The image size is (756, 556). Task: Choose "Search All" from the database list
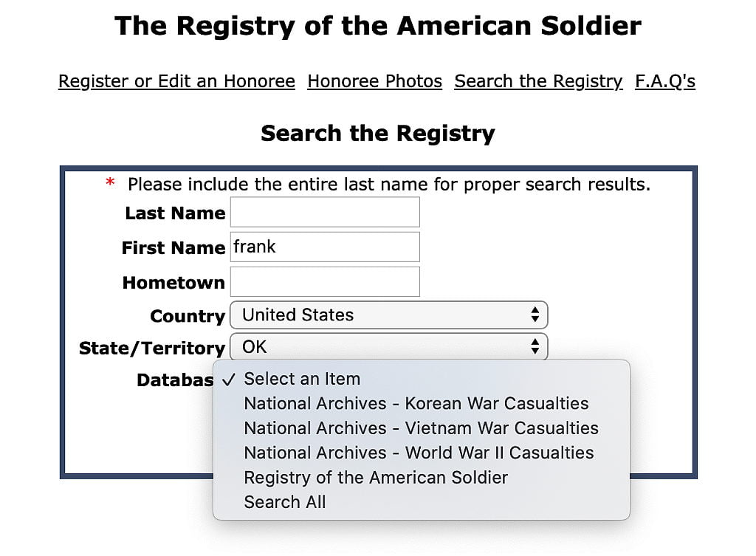[285, 502]
